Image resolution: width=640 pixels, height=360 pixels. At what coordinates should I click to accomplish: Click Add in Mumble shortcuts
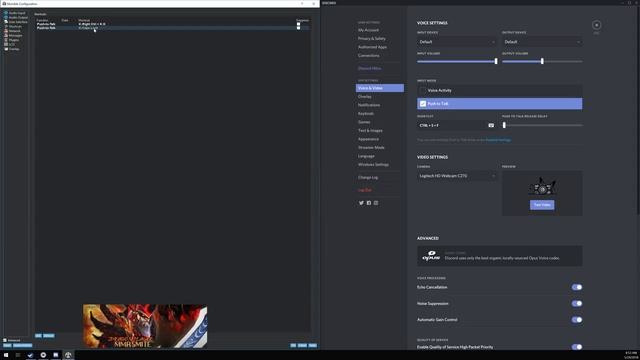click(38, 336)
